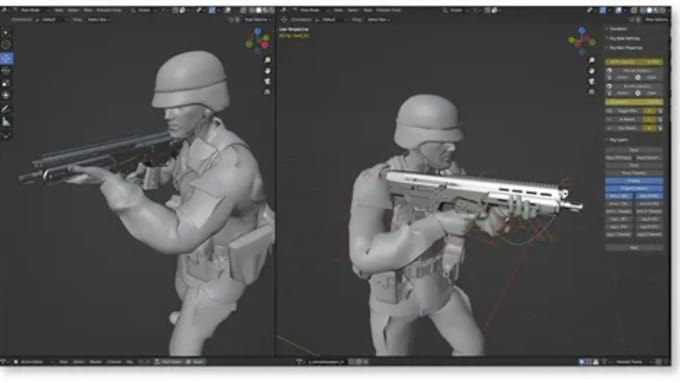Image resolution: width=680 pixels, height=383 pixels.
Task: Open Pose Options dropdown in right viewport
Action: tap(656, 20)
